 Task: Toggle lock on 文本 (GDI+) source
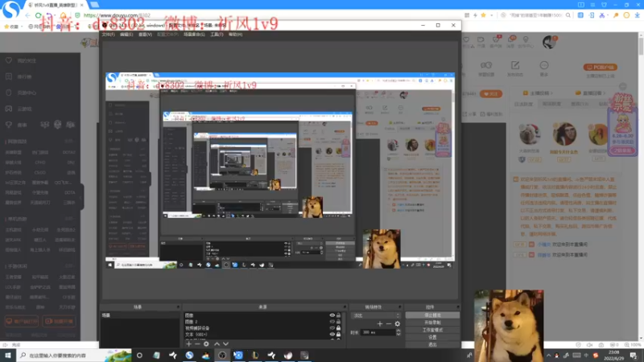pyautogui.click(x=338, y=335)
